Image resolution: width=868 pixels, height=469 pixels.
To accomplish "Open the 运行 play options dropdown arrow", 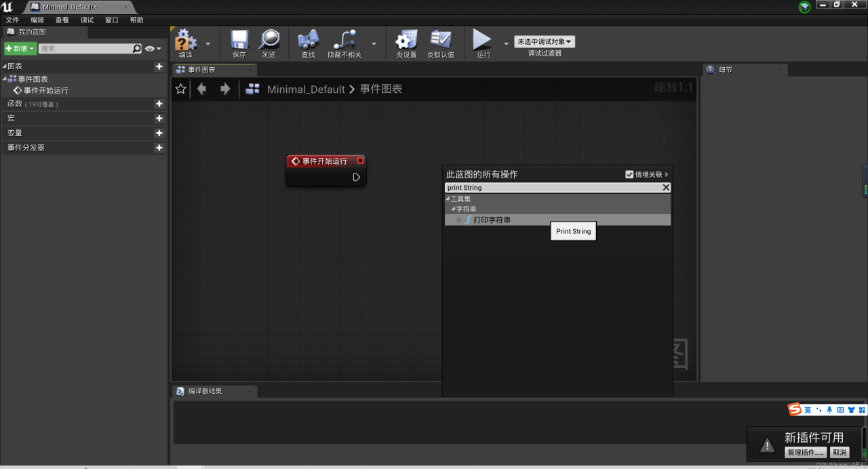I will [x=505, y=43].
